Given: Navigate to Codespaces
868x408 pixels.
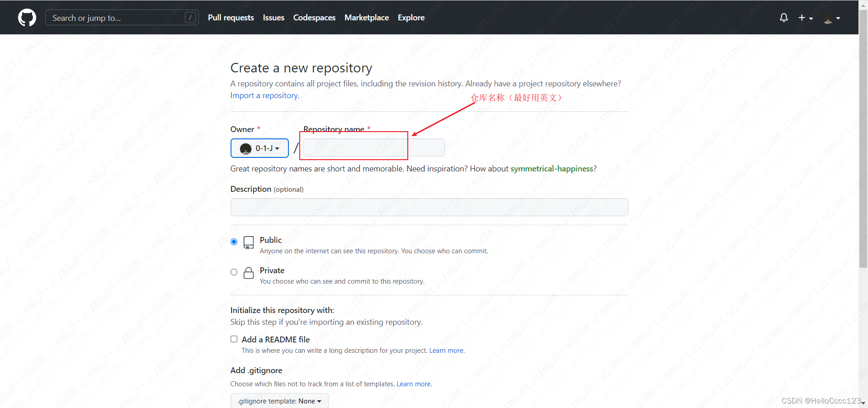Looking at the screenshot, I should 314,18.
